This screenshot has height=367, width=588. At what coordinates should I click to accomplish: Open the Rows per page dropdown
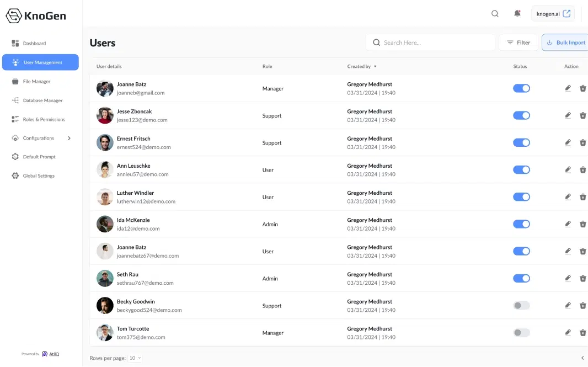[x=135, y=358]
